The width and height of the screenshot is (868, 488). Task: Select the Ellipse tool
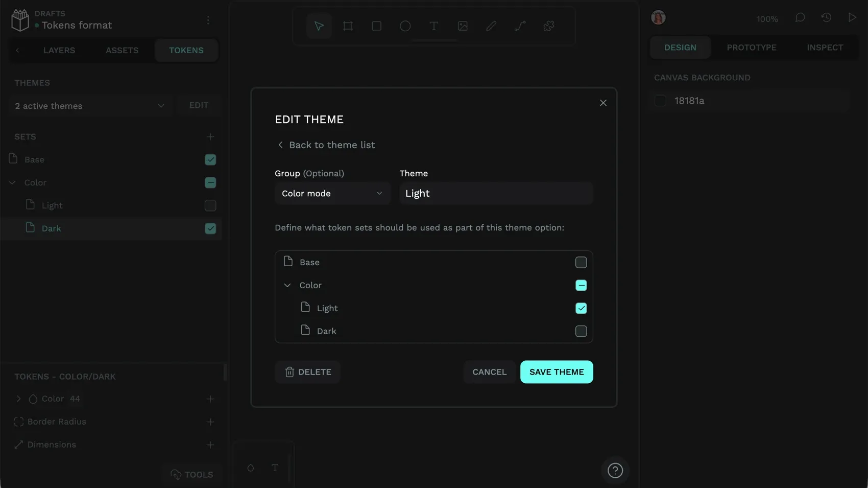(405, 26)
